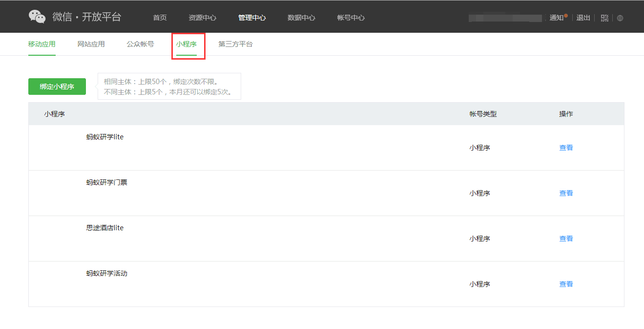The image size is (644, 329).
Task: Switch to the 网站应用 tab
Action: [91, 44]
